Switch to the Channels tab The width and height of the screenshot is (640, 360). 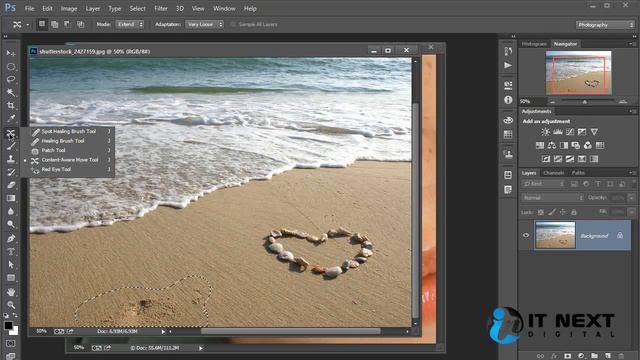(553, 173)
